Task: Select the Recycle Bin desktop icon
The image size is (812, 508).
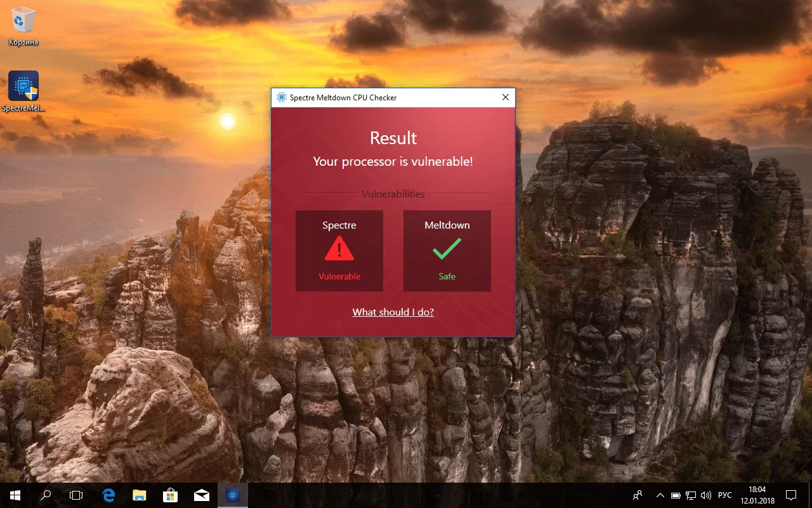Action: (23, 27)
